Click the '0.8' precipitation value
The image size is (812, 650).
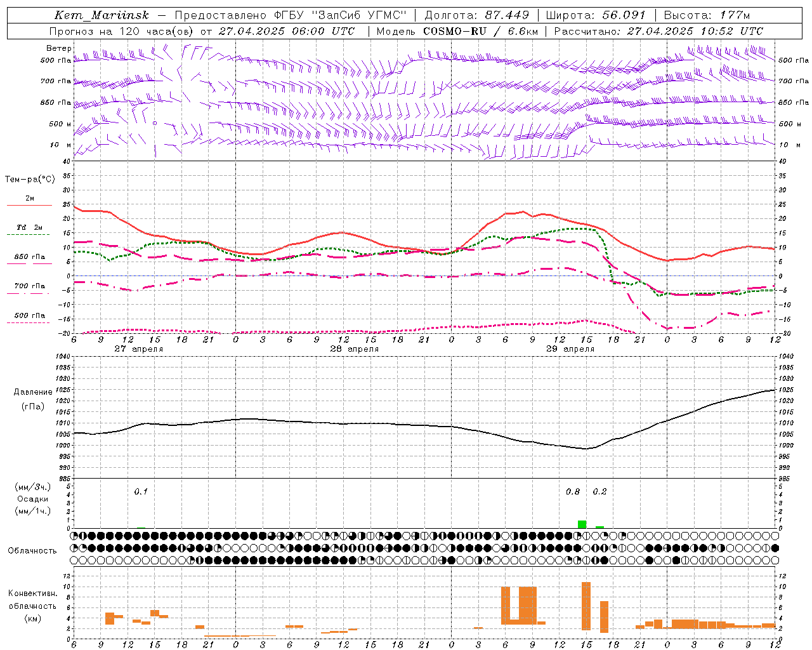pyautogui.click(x=573, y=492)
